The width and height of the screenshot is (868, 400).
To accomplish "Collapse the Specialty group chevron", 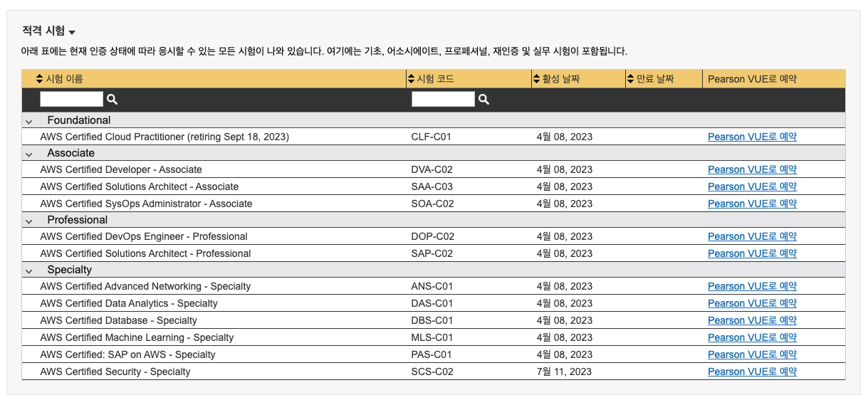I will [x=29, y=271].
